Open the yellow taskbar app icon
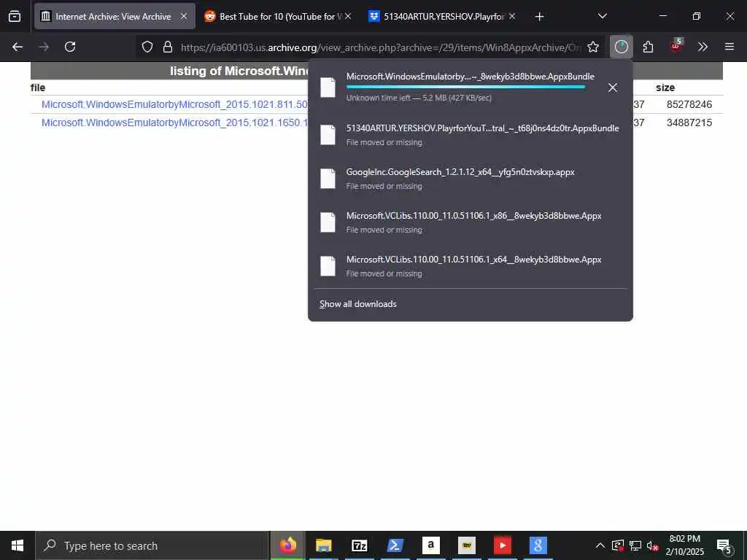The width and height of the screenshot is (747, 560). 466,545
